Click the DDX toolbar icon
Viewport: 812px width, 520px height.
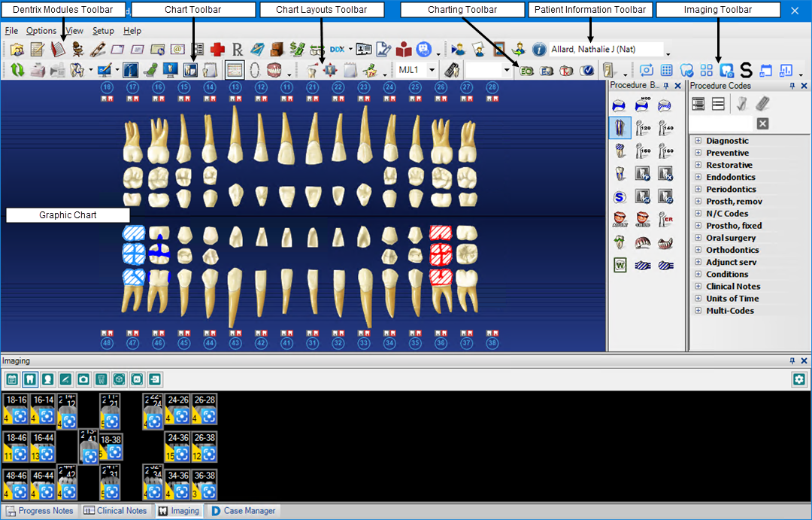click(337, 50)
